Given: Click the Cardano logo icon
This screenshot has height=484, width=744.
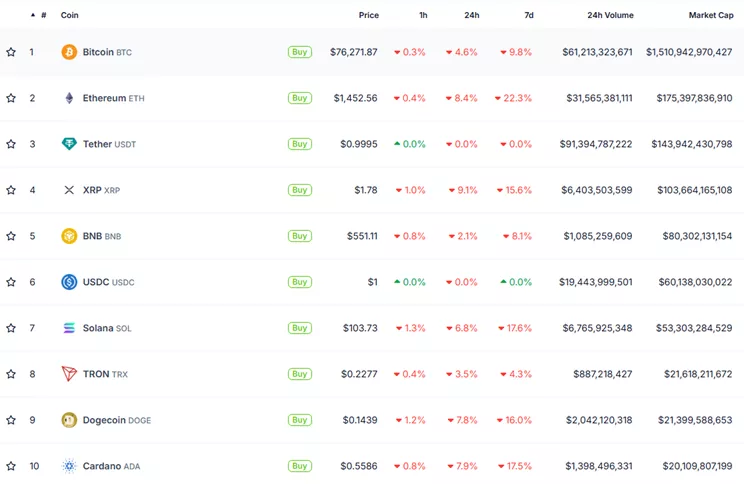Looking at the screenshot, I should tap(69, 466).
